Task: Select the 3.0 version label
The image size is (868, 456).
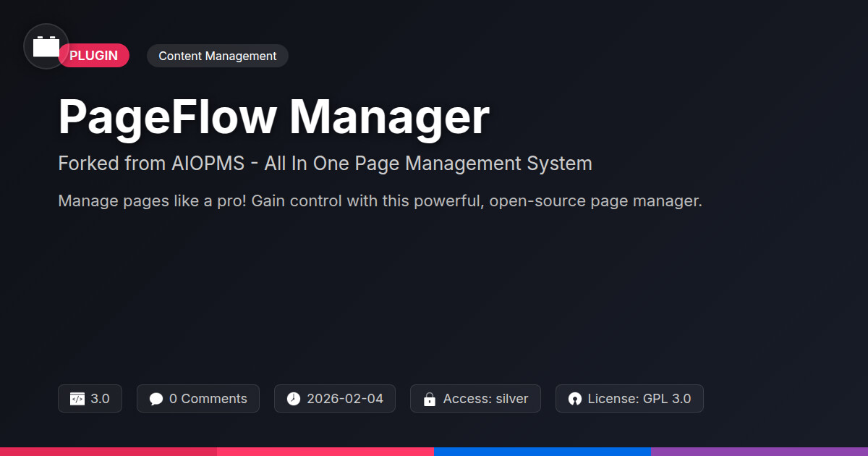Action: tap(100, 399)
